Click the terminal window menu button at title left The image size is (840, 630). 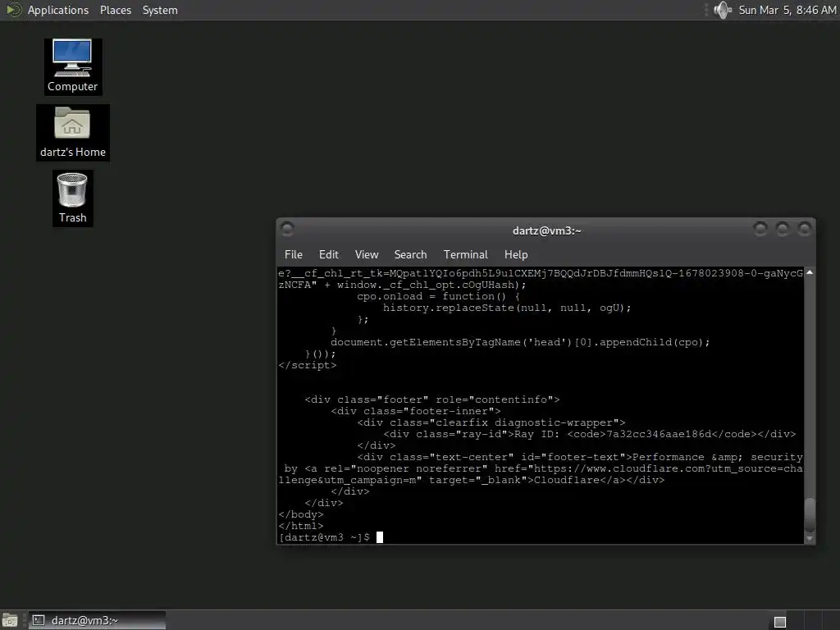click(287, 230)
